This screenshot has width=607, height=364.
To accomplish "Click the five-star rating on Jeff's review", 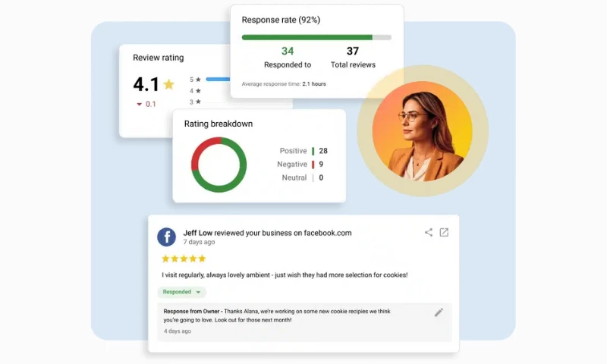I will (x=184, y=259).
